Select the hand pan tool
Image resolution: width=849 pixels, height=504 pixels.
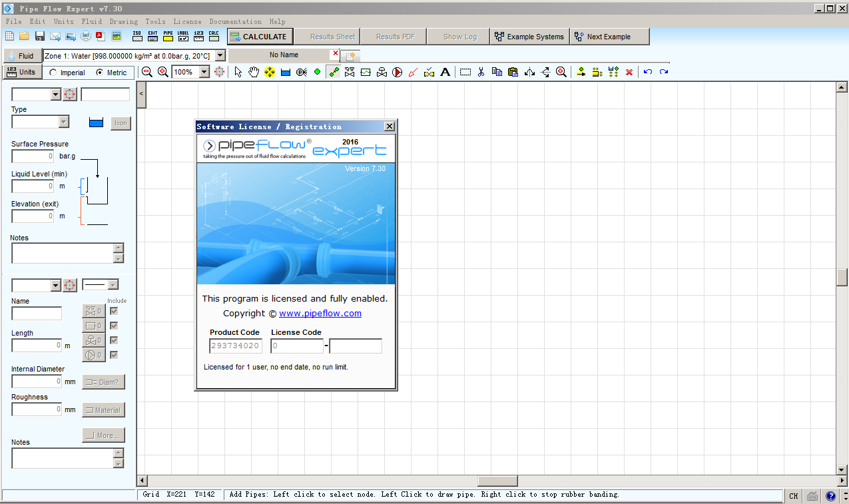click(x=254, y=72)
